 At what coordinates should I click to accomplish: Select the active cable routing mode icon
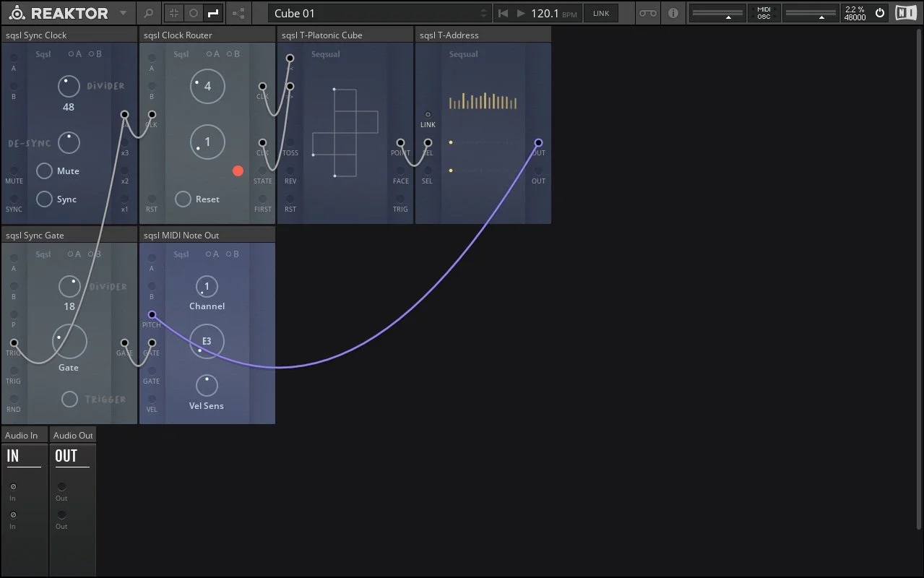coord(212,13)
